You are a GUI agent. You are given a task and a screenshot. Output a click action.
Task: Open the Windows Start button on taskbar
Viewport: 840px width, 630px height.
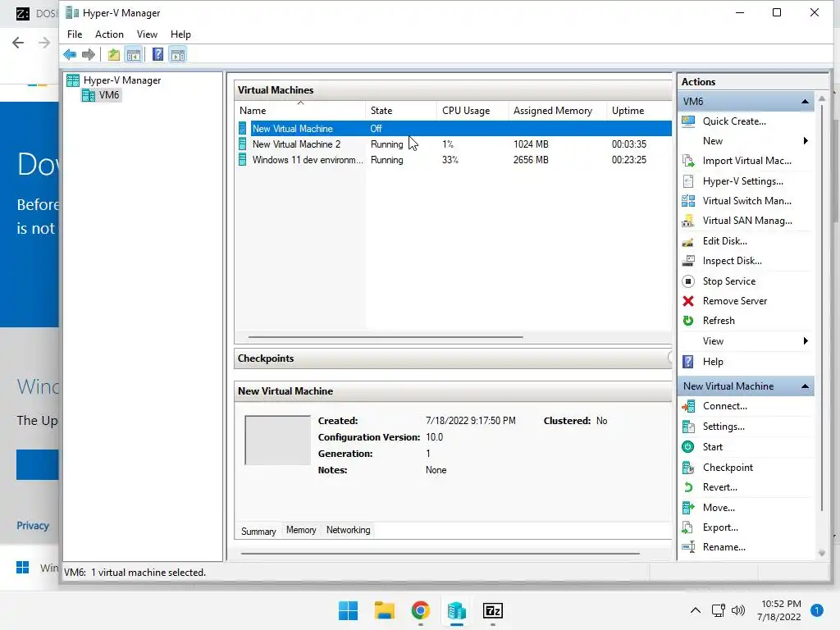(348, 610)
